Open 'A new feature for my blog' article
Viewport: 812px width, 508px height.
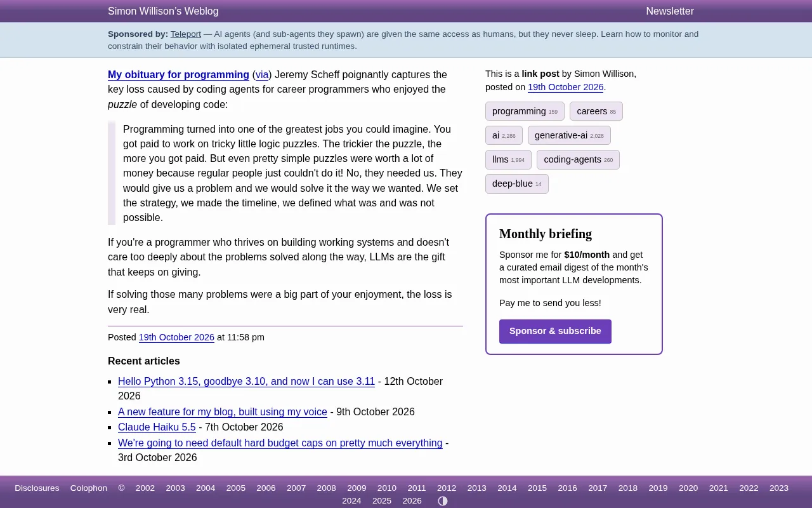[223, 411]
